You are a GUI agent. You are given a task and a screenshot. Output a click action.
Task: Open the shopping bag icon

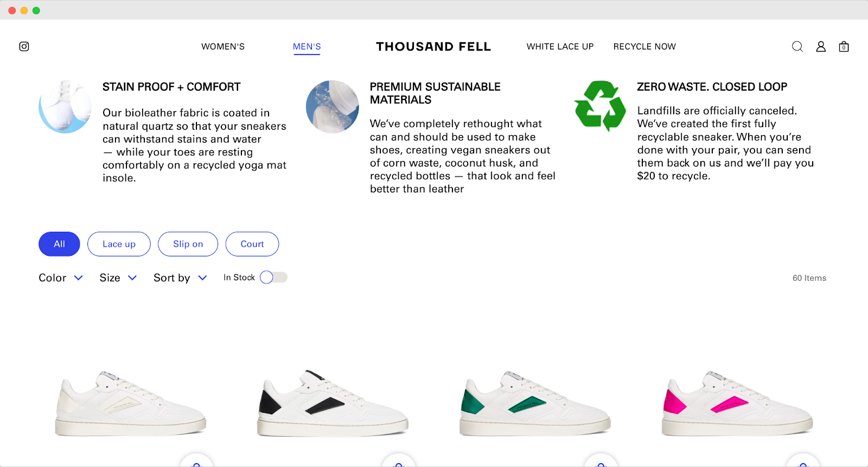[x=844, y=47]
